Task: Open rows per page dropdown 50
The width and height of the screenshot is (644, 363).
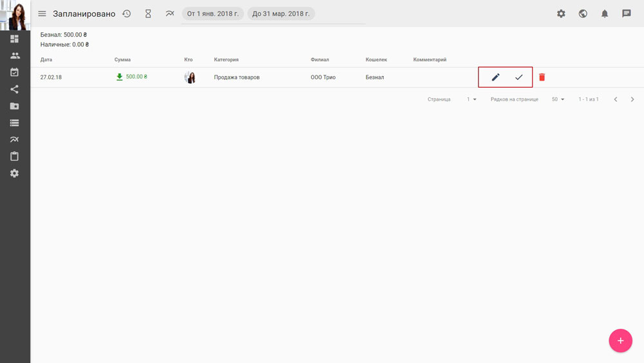Action: tap(558, 99)
